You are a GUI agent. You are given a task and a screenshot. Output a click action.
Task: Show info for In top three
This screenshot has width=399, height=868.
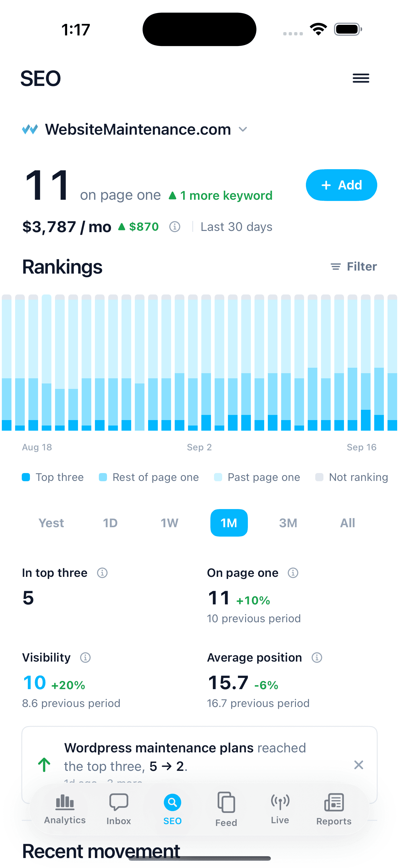(x=102, y=573)
